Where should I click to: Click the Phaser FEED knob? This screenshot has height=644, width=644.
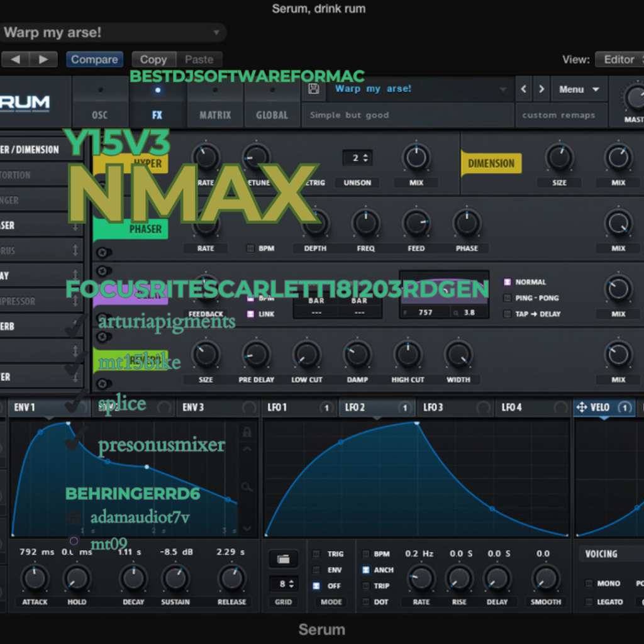[416, 223]
